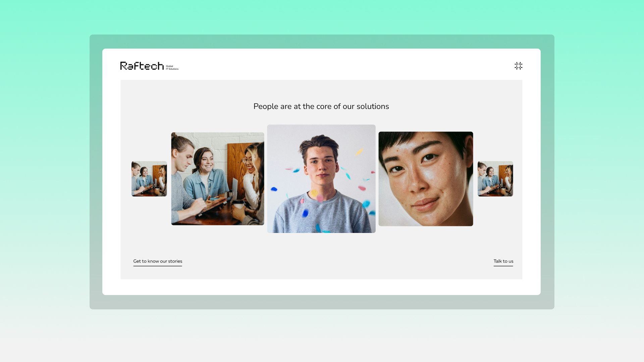
Task: Click the Raftech logo wordmark
Action: pos(142,66)
